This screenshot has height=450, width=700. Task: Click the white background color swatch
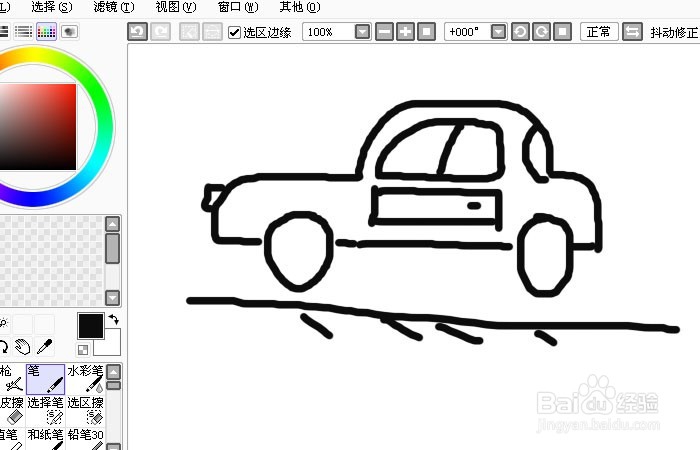click(111, 346)
